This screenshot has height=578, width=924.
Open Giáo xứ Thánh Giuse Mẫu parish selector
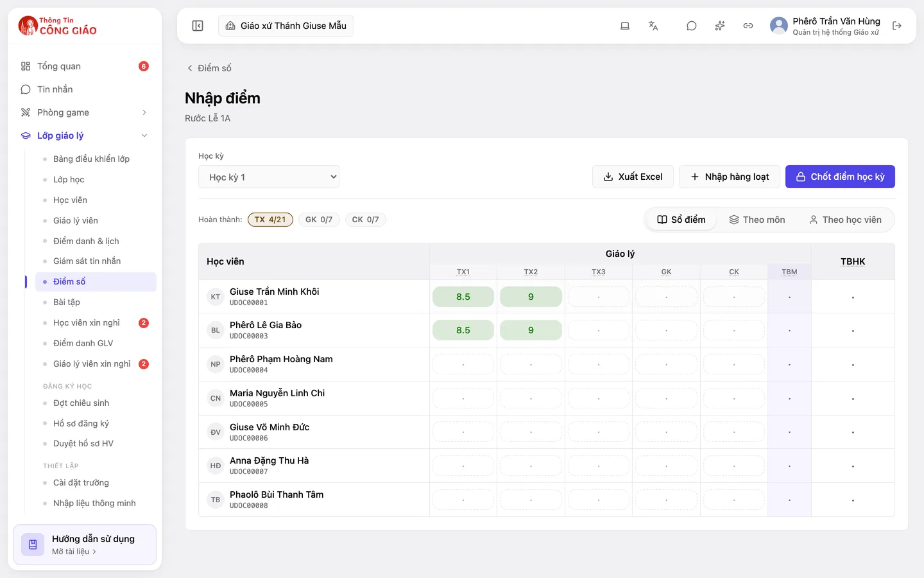pos(286,26)
